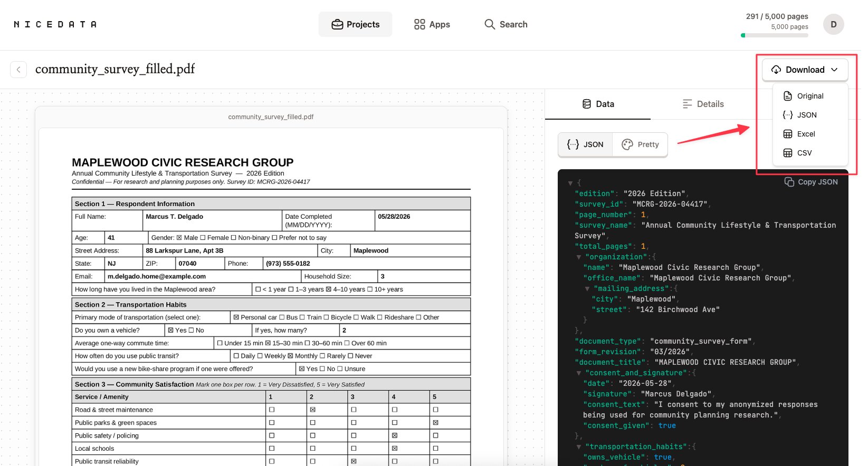Click the phone number (973) 555-0182
868x466 pixels.
coord(288,264)
